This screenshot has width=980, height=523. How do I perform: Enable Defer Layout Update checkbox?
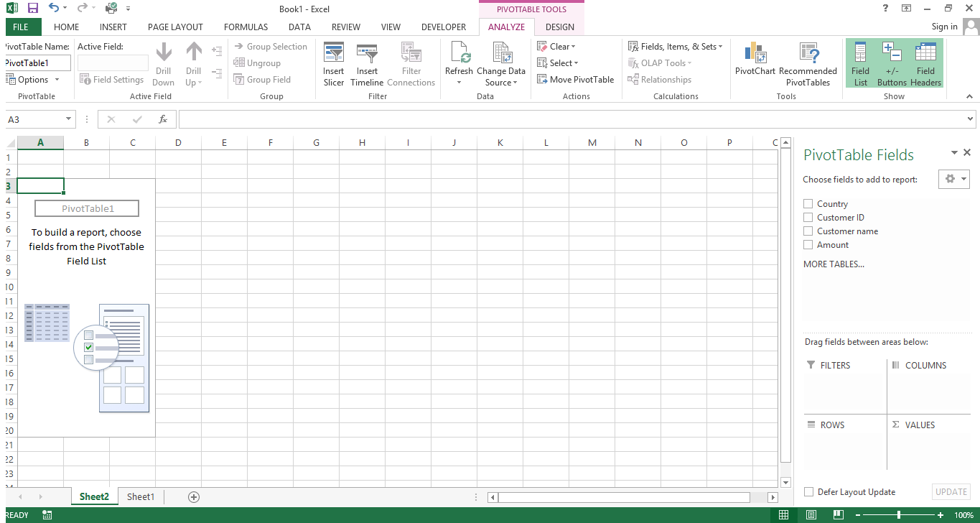[x=809, y=492]
